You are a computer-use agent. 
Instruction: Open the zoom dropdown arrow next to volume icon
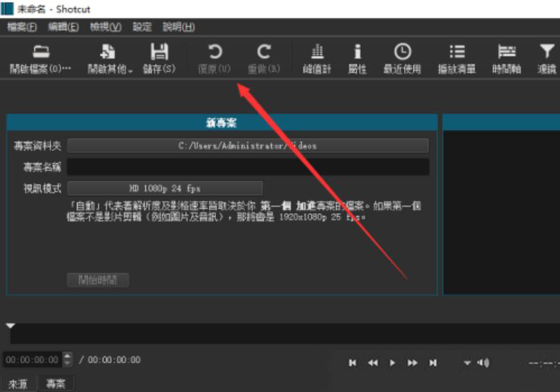(x=467, y=363)
